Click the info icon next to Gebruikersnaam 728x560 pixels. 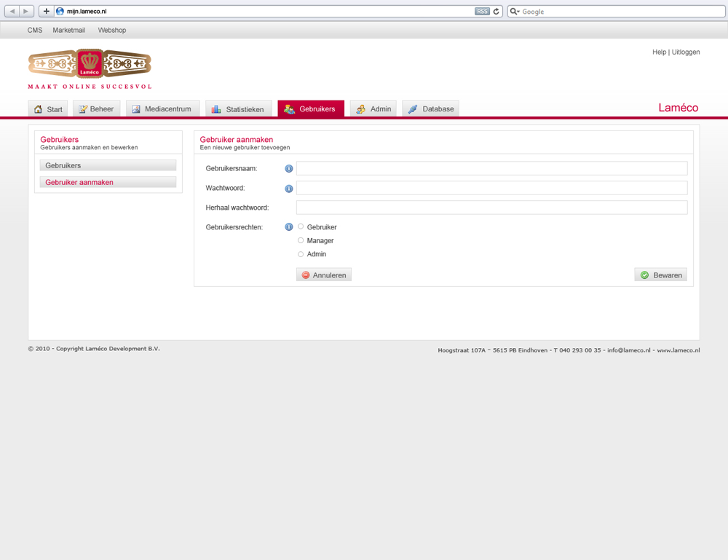(288, 169)
